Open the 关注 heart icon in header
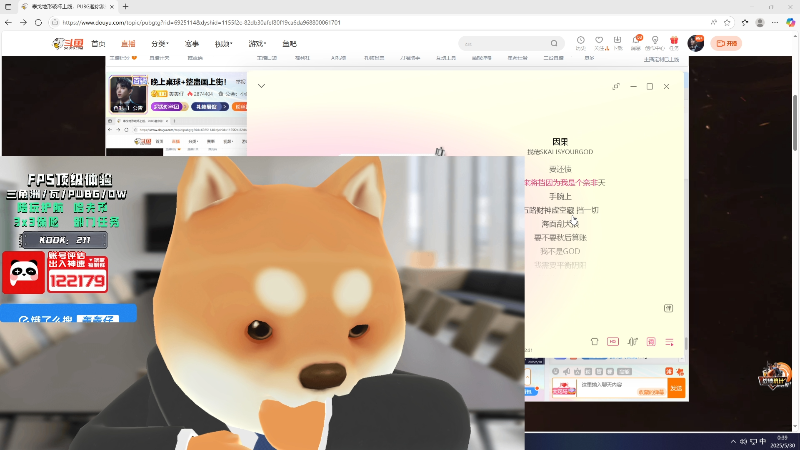Viewport: 800px width, 450px height. tap(599, 40)
